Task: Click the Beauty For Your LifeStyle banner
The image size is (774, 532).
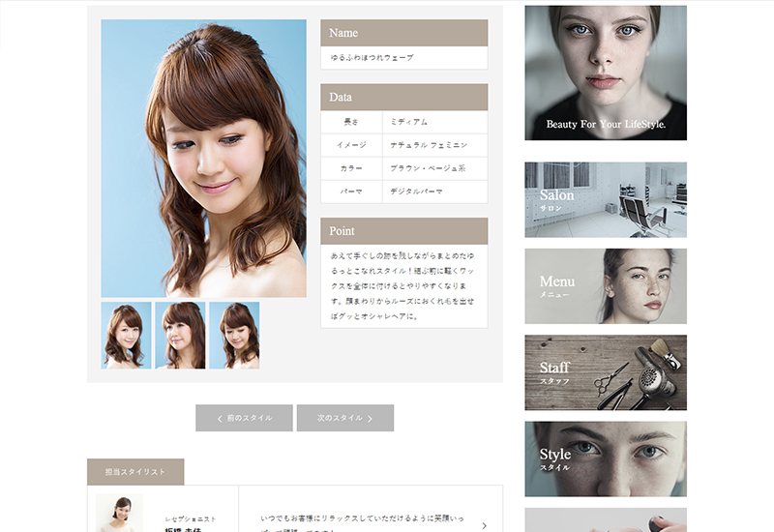Action: [606, 74]
